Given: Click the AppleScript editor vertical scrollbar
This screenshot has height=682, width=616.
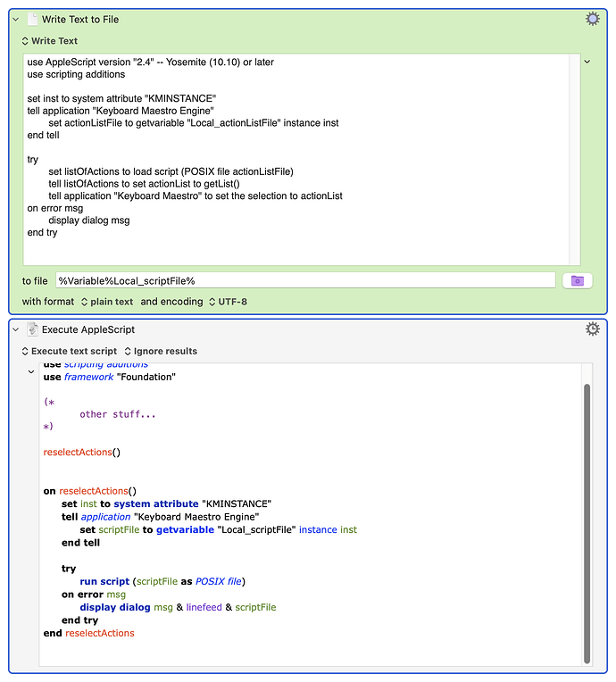Looking at the screenshot, I should point(587,523).
